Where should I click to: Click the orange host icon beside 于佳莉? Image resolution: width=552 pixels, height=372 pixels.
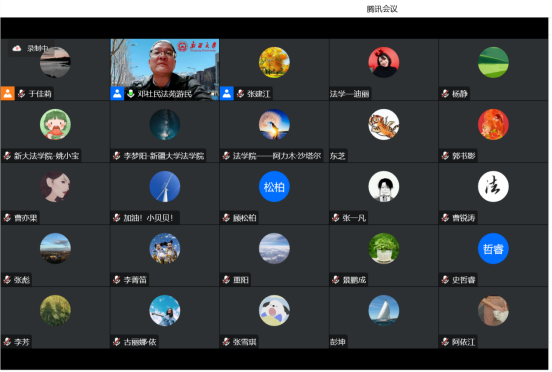pyautogui.click(x=8, y=94)
